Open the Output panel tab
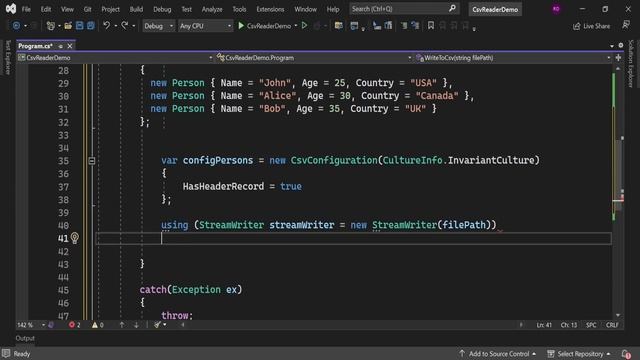Image resolution: width=640 pixels, height=360 pixels. coord(25,338)
